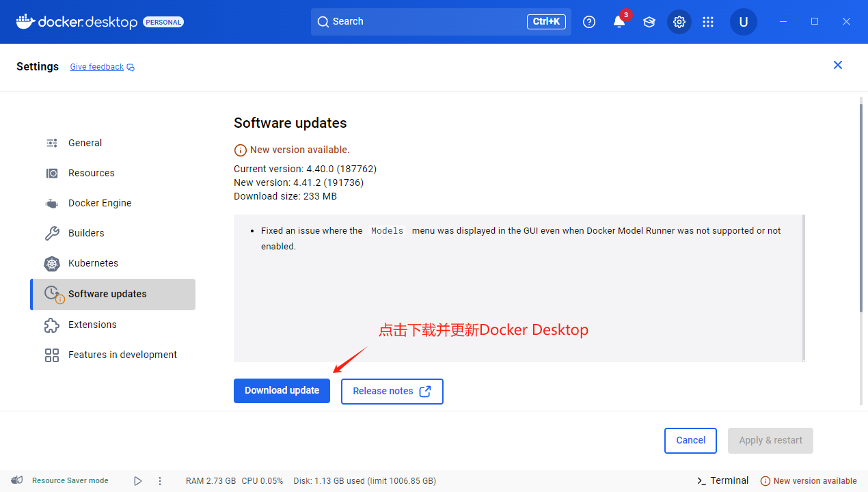Click the Software updates clock icon
Viewport: 868px width, 492px height.
53,294
